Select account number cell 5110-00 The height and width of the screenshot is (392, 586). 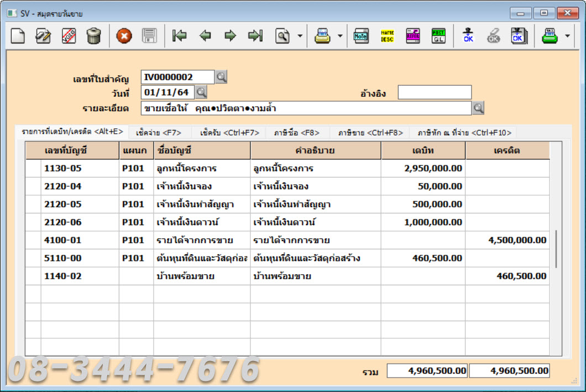[x=80, y=258]
